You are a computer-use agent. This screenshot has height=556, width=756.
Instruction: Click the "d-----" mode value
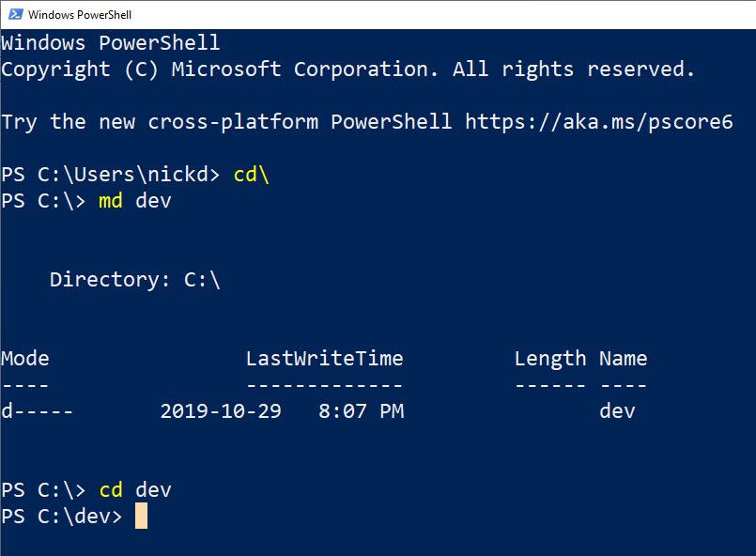37,411
